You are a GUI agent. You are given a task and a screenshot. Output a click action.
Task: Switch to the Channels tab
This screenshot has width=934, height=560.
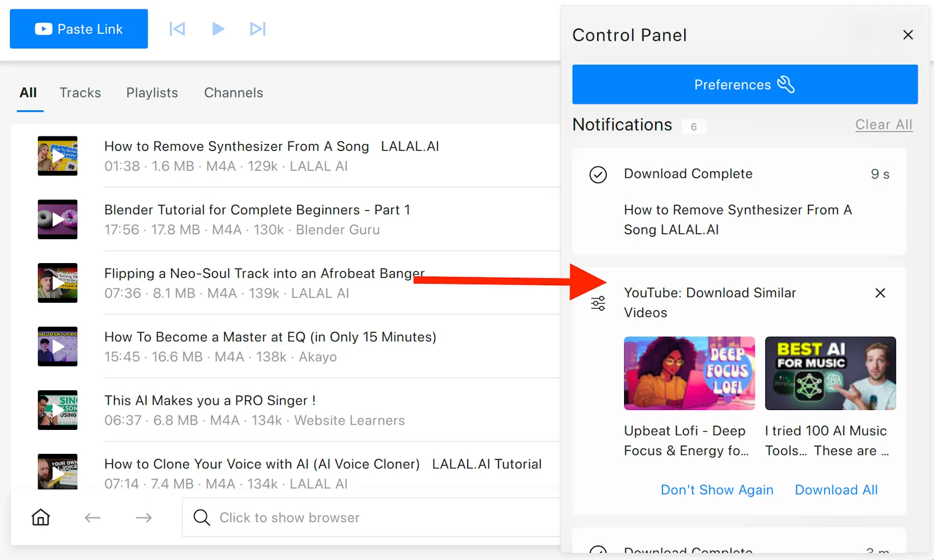click(x=233, y=93)
